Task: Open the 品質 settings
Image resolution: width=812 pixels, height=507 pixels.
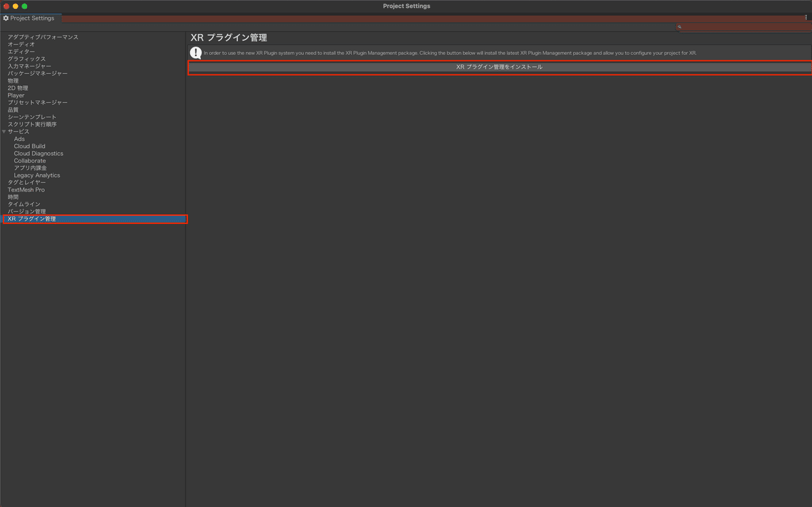Action: 14,110
